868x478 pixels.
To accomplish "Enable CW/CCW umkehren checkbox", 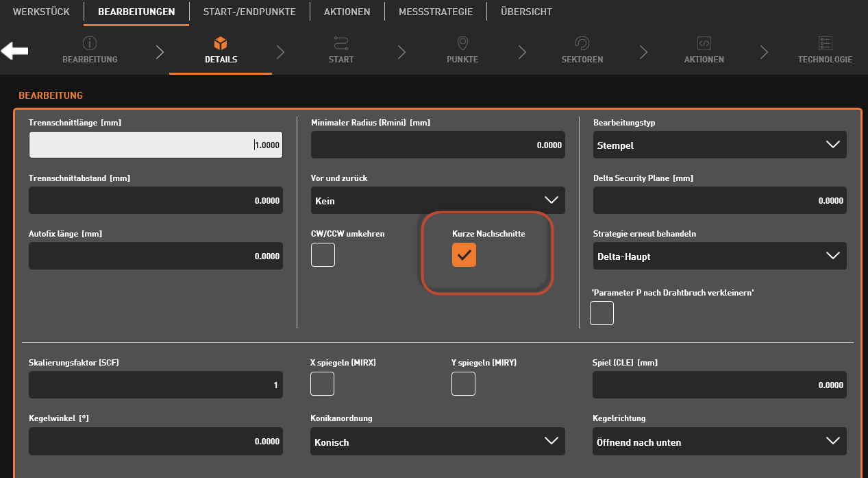I will point(323,255).
